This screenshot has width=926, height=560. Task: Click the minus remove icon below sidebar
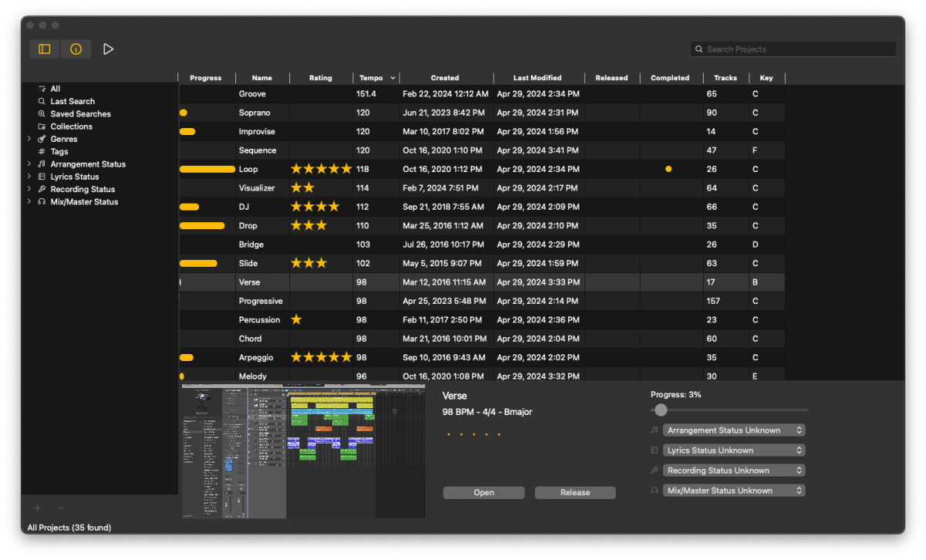(61, 508)
